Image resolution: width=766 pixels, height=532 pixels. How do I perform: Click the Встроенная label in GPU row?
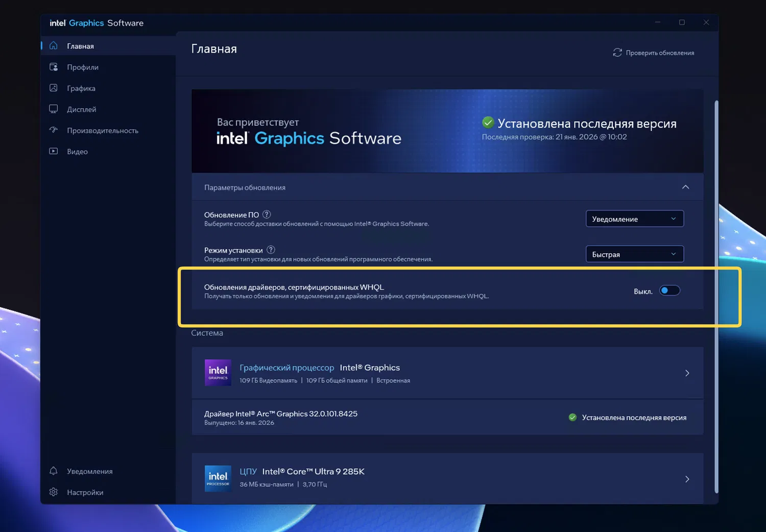coord(393,380)
